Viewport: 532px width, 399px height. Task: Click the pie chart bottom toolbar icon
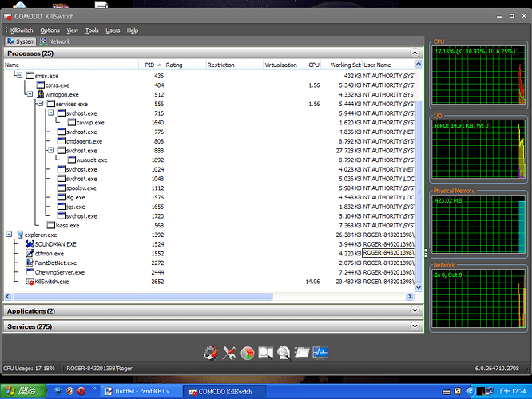[248, 353]
